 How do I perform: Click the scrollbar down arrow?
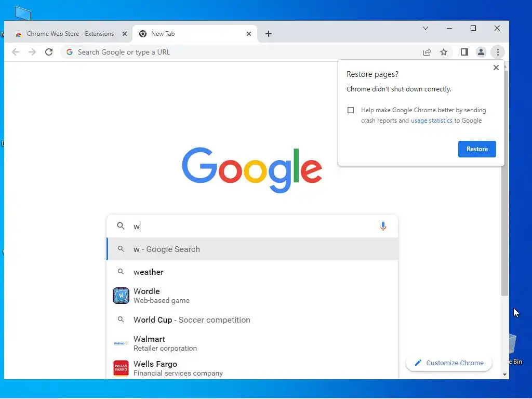[x=504, y=375]
